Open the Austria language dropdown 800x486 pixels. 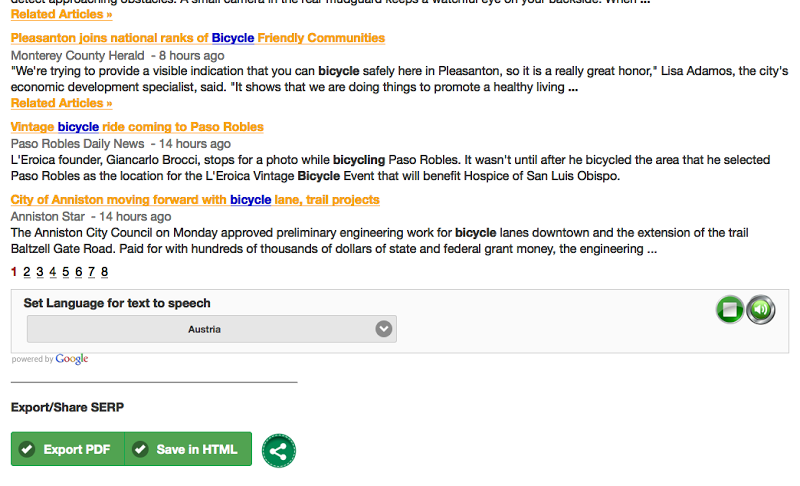pos(211,329)
